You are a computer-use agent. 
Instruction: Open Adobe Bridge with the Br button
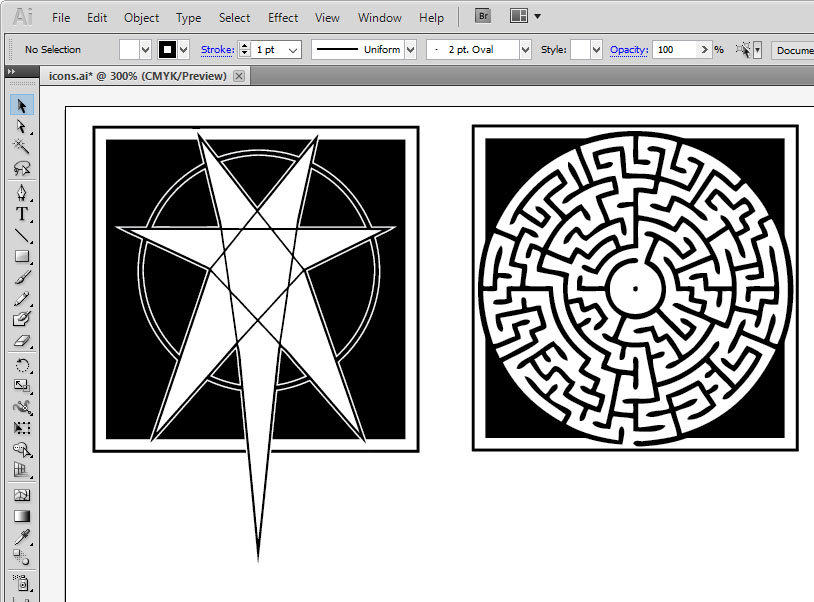(x=482, y=17)
